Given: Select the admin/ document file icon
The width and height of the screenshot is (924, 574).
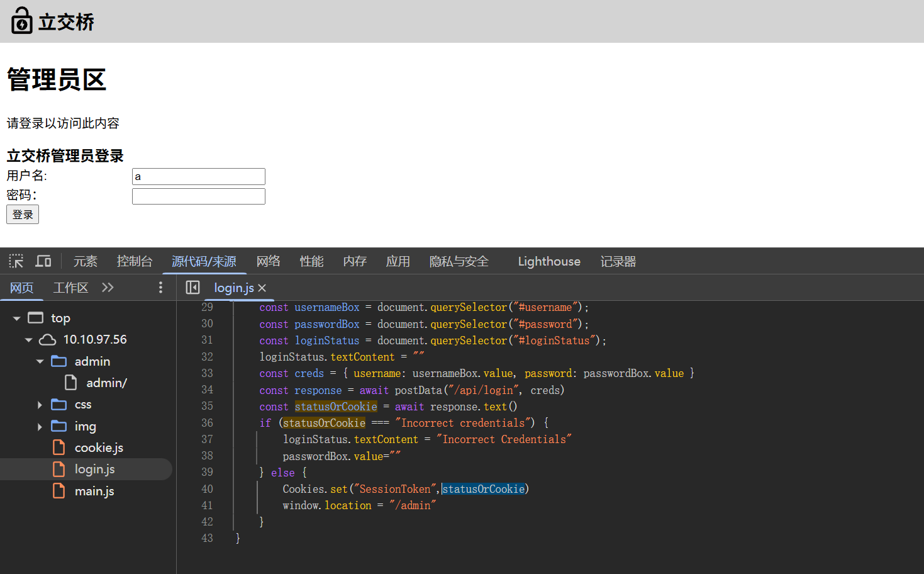Looking at the screenshot, I should pos(71,383).
